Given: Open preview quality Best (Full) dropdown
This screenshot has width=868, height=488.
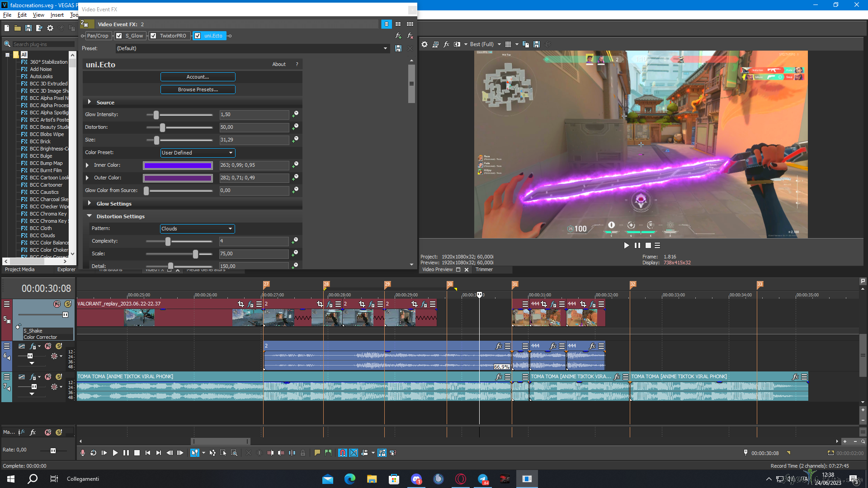Looking at the screenshot, I should tap(485, 44).
